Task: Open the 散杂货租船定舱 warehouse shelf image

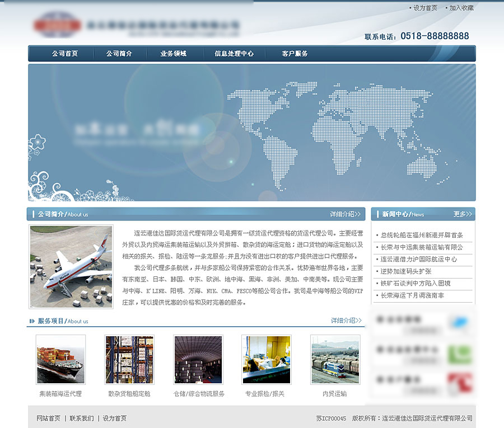Action: tap(129, 359)
